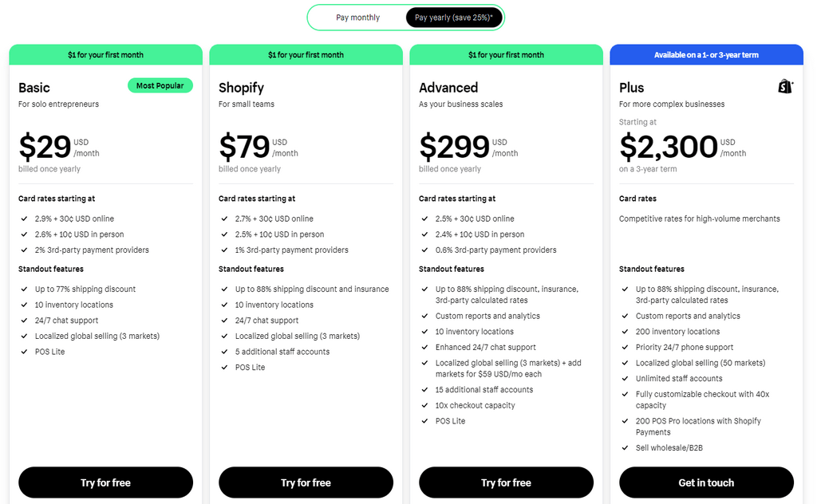Select Pay yearly (save 25%) option
Image resolution: width=817 pixels, height=504 pixels.
454,18
